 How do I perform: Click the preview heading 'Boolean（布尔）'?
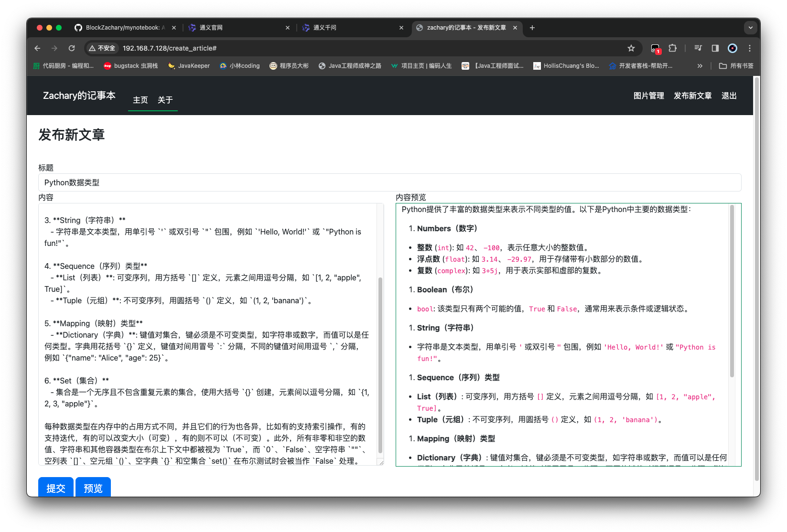pyautogui.click(x=445, y=289)
